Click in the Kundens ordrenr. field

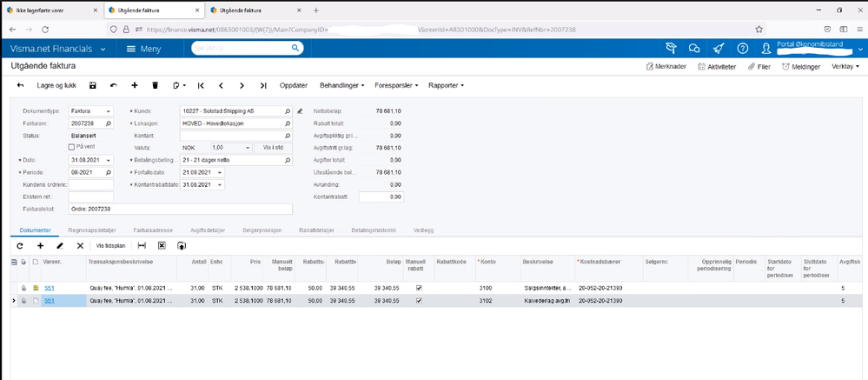pos(90,184)
